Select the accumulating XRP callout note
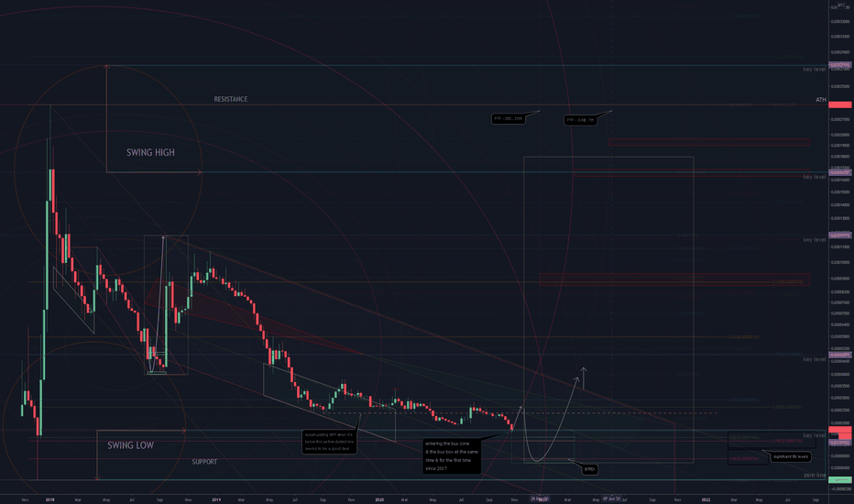Viewport: 854px width, 504px height. click(x=330, y=442)
